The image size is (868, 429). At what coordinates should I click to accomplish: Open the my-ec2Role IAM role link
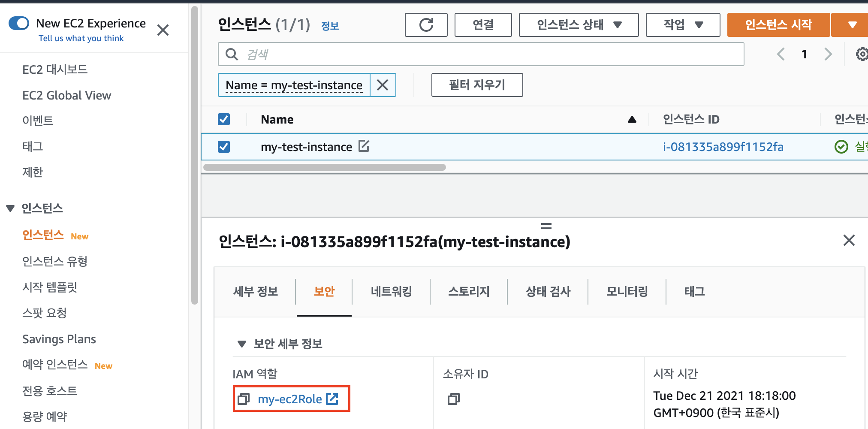pyautogui.click(x=289, y=399)
